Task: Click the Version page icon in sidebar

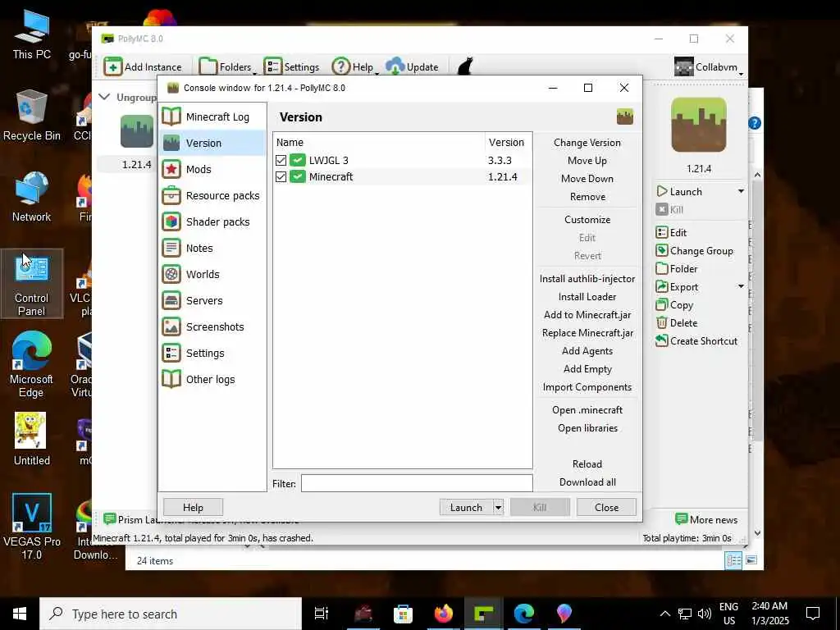Action: tap(171, 143)
